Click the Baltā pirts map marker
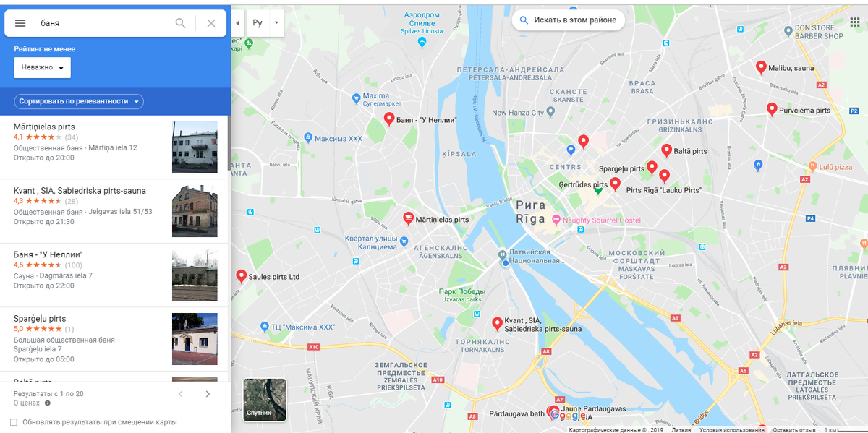The image size is (868, 433). [667, 150]
